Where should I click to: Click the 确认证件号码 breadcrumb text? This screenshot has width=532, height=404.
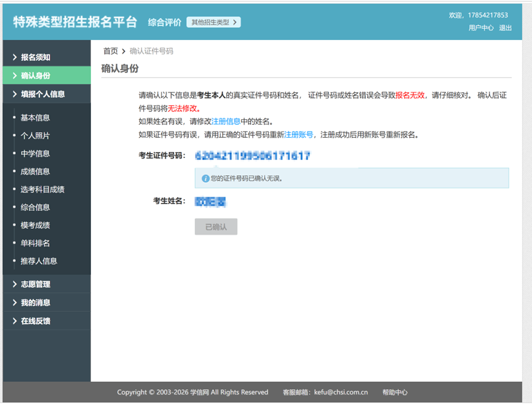point(151,51)
